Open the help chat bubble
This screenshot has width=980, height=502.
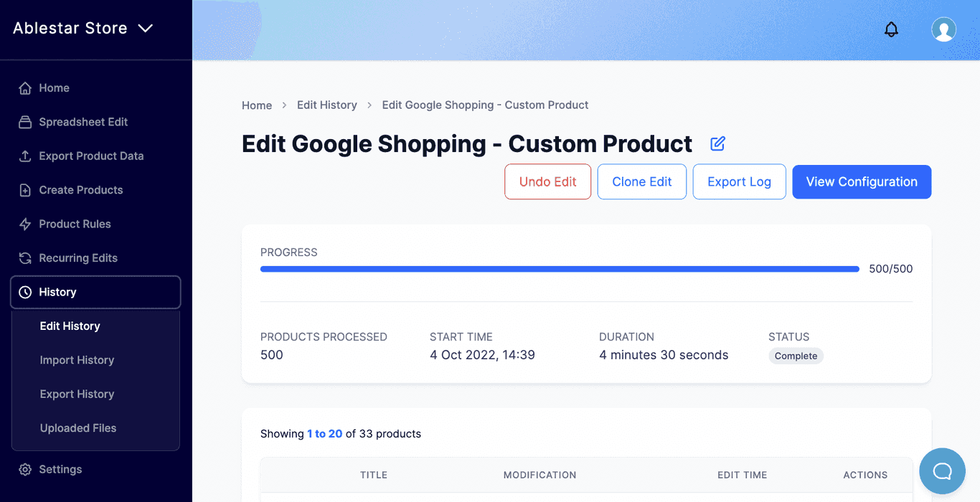click(x=942, y=470)
